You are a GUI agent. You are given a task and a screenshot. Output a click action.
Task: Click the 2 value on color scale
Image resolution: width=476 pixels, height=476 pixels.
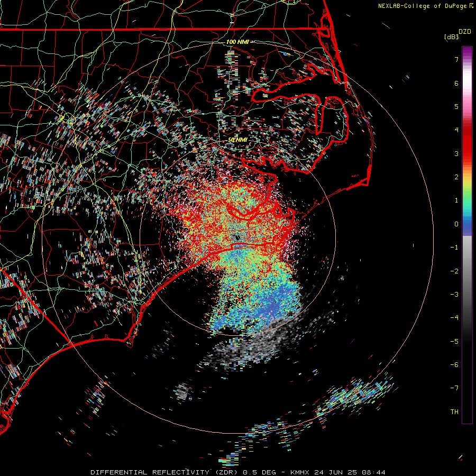click(456, 177)
